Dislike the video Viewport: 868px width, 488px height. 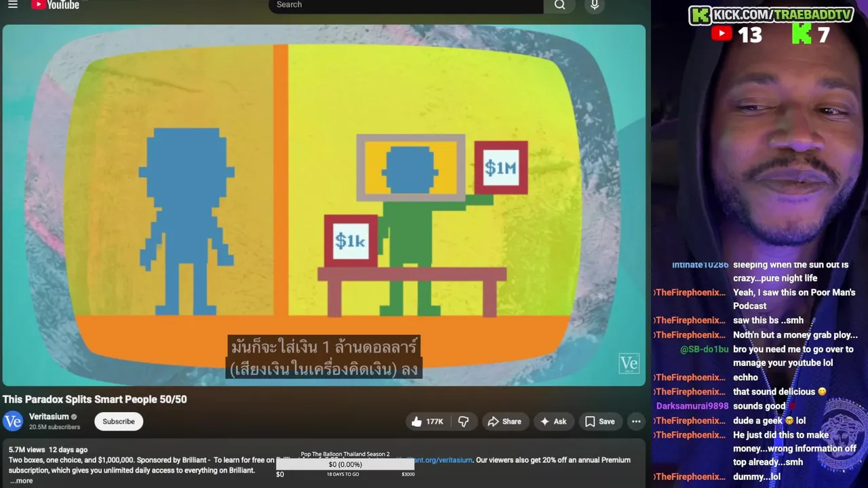[464, 422]
